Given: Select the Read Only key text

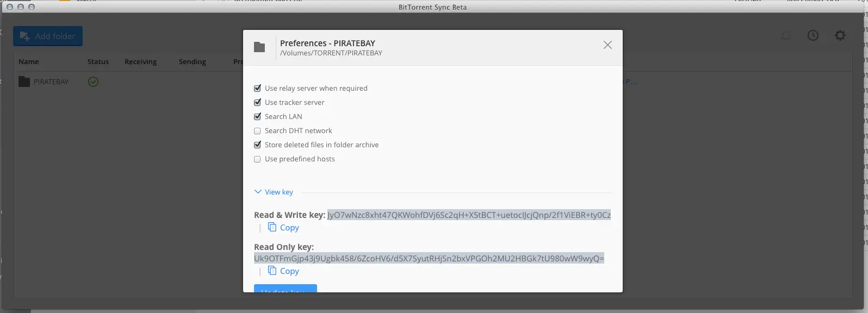Looking at the screenshot, I should [429, 258].
